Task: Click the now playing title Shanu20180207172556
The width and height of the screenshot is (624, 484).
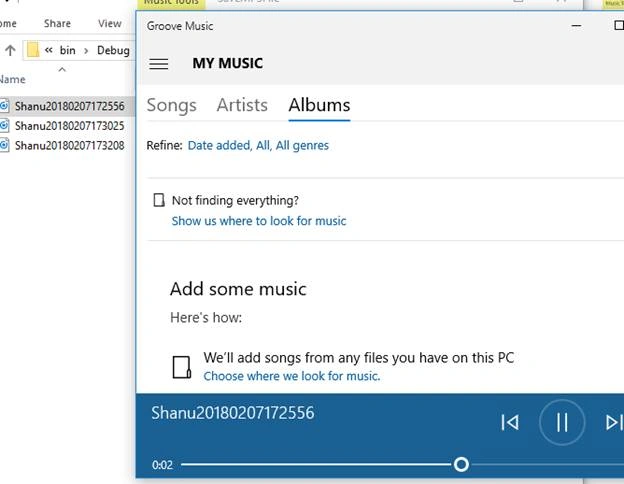Action: coord(233,413)
